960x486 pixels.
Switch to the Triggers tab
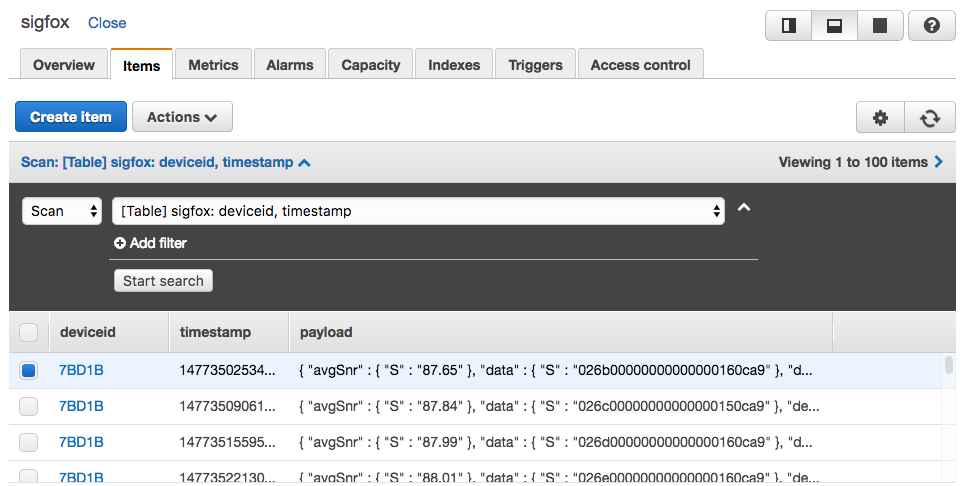(x=535, y=65)
